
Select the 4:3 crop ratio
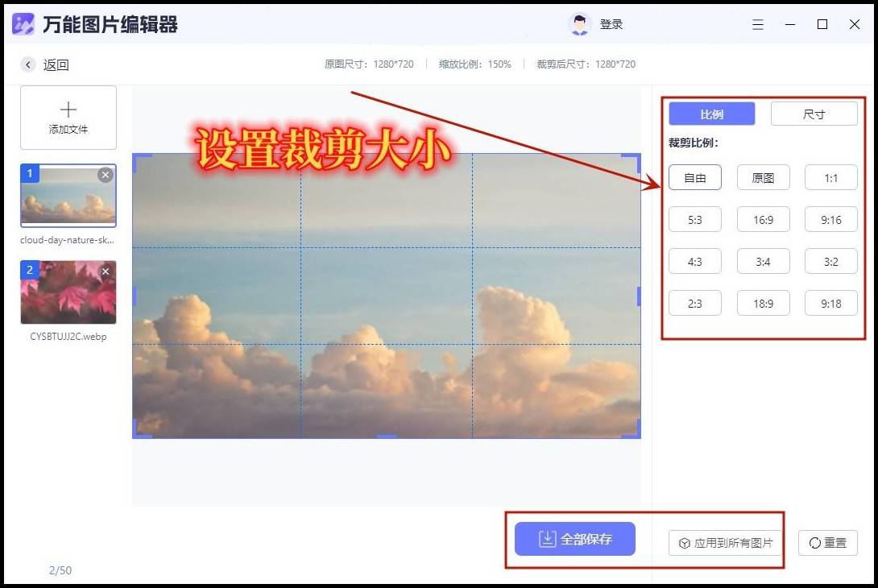click(695, 262)
